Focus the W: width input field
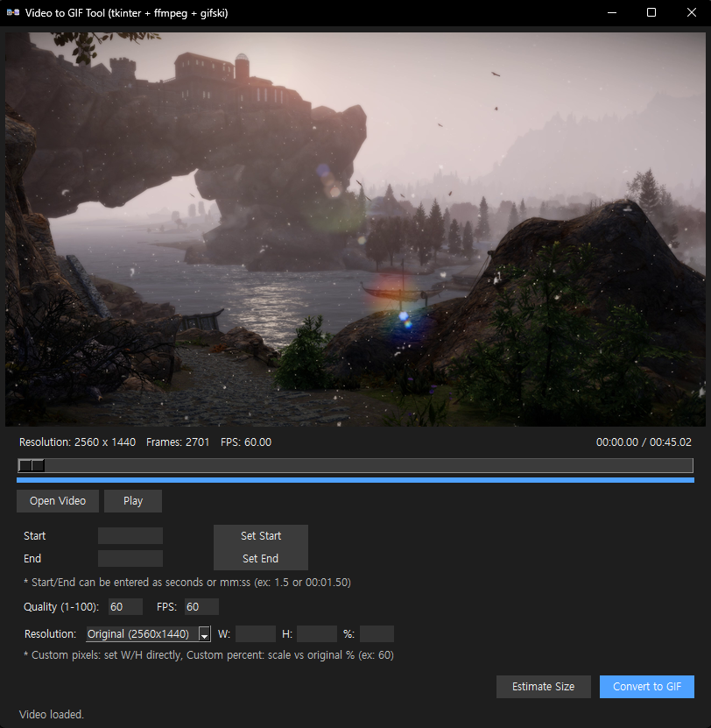Viewport: 711px width, 728px height. click(256, 633)
